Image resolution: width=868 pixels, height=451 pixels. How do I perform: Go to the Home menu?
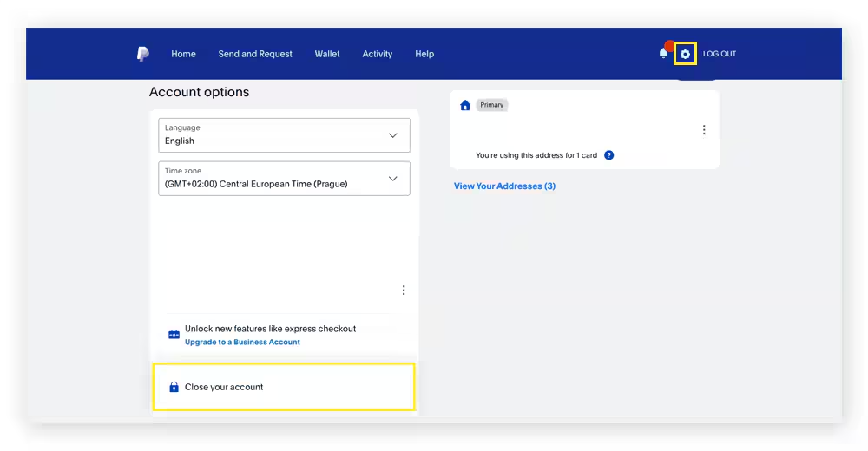[183, 54]
